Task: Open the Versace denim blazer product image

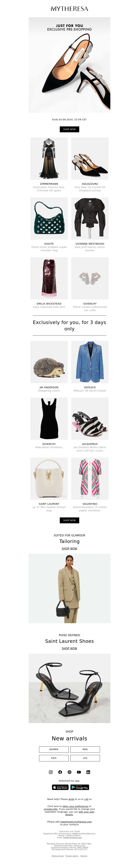Action: (90, 362)
